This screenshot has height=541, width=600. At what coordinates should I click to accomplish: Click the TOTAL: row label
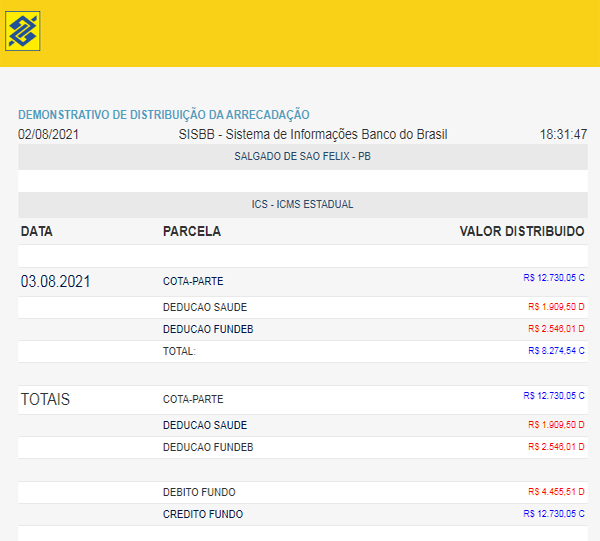179,351
